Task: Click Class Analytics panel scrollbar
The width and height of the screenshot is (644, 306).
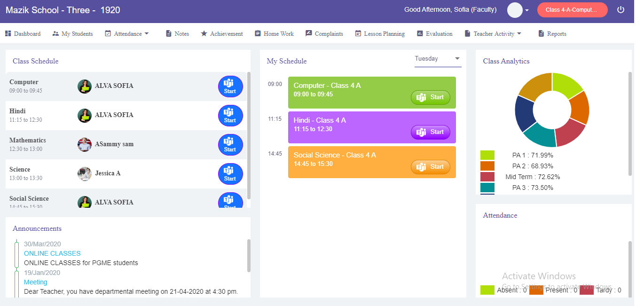Action: click(x=630, y=124)
